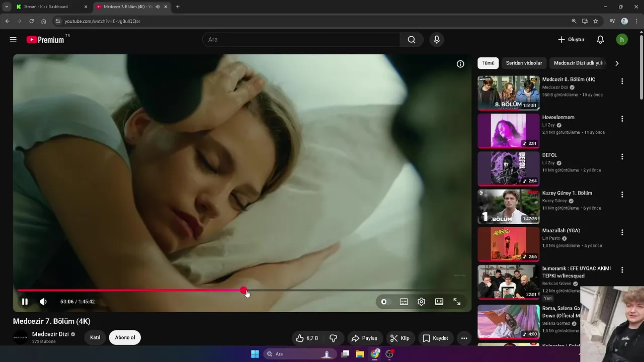The height and width of the screenshot is (362, 644).
Task: Open OBS Studio from taskbar
Action: click(x=389, y=354)
